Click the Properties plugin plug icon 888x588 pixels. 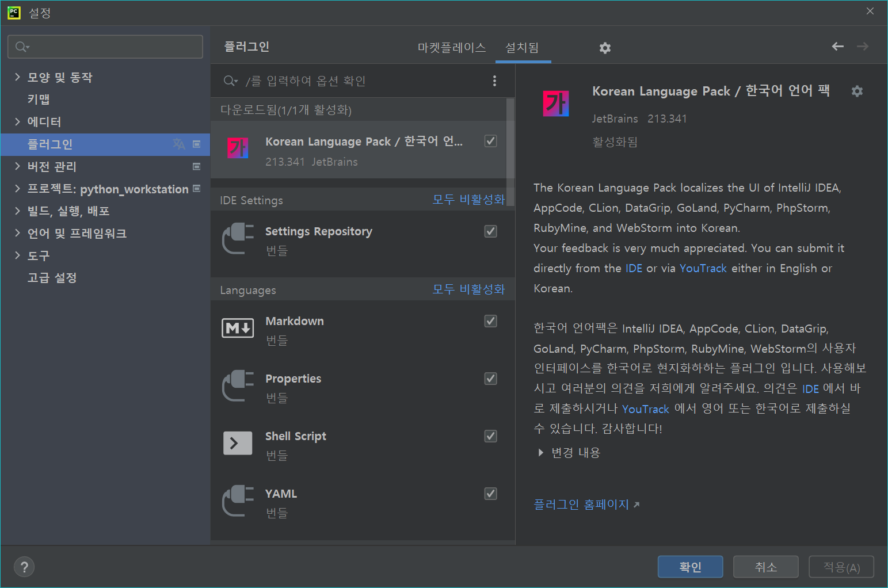[238, 385]
